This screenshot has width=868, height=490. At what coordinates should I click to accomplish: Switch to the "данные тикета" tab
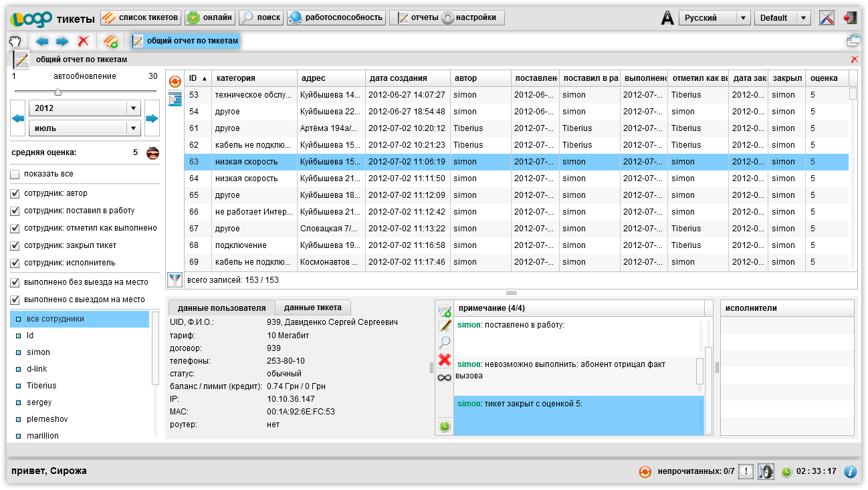[x=312, y=308]
